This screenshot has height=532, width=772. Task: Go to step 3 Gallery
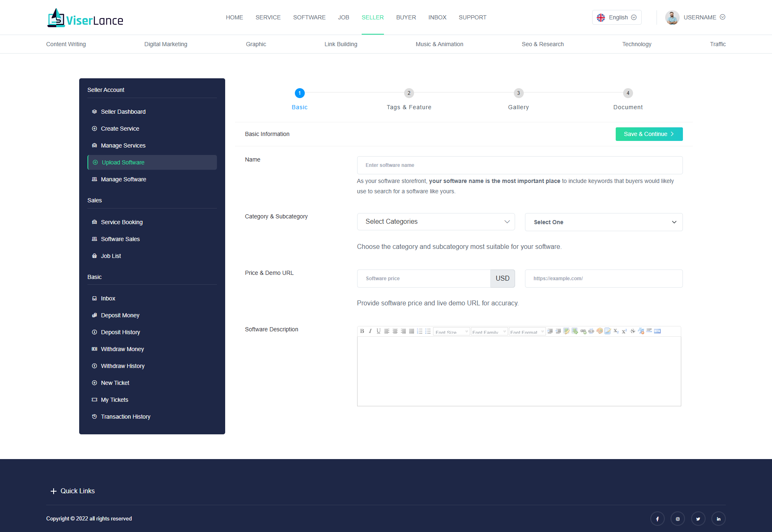click(x=518, y=100)
